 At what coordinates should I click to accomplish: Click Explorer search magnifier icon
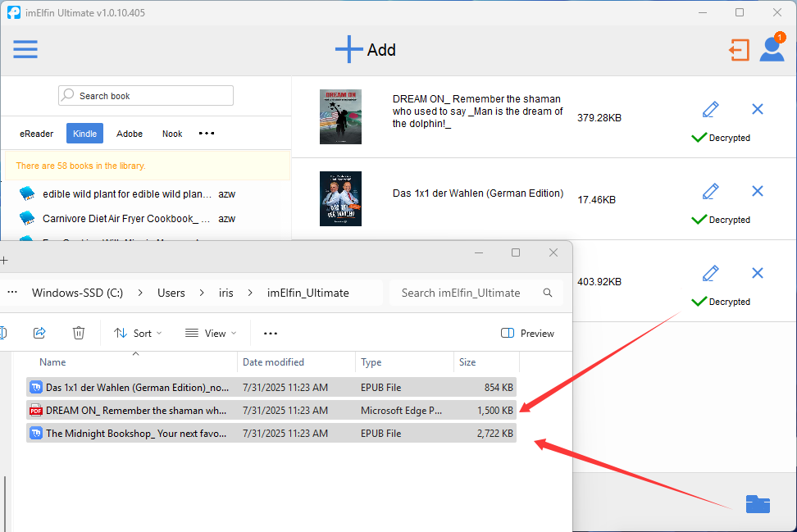pyautogui.click(x=548, y=293)
